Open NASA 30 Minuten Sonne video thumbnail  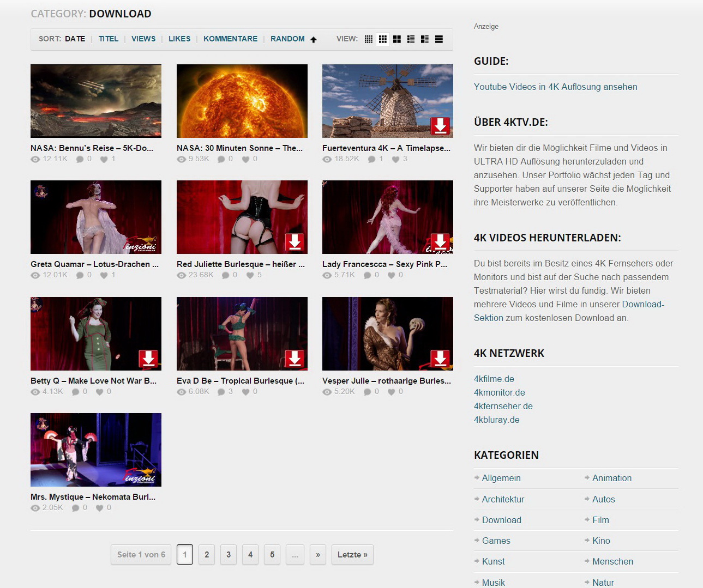pyautogui.click(x=242, y=101)
